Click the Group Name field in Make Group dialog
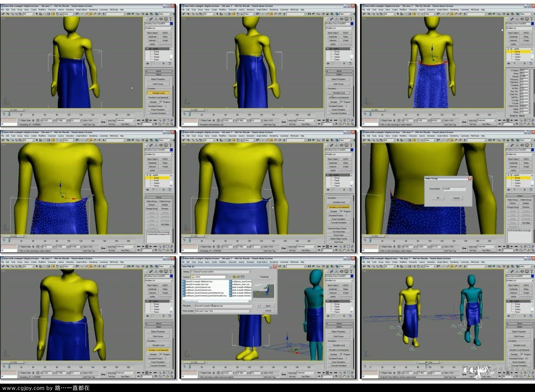 (454, 189)
